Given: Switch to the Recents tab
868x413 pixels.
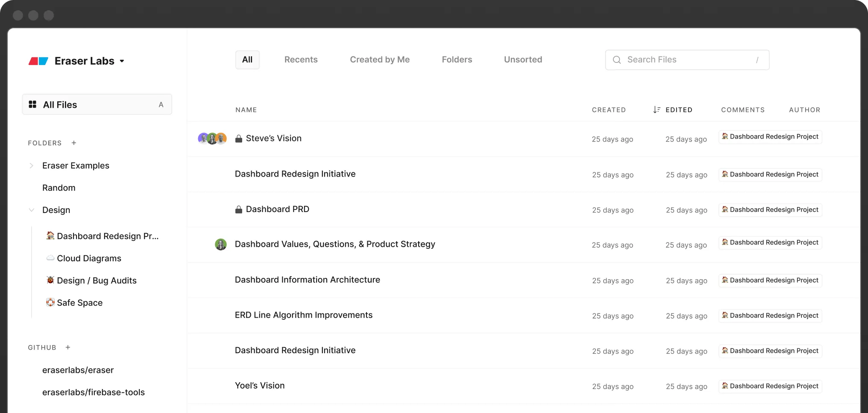Looking at the screenshot, I should pyautogui.click(x=301, y=59).
